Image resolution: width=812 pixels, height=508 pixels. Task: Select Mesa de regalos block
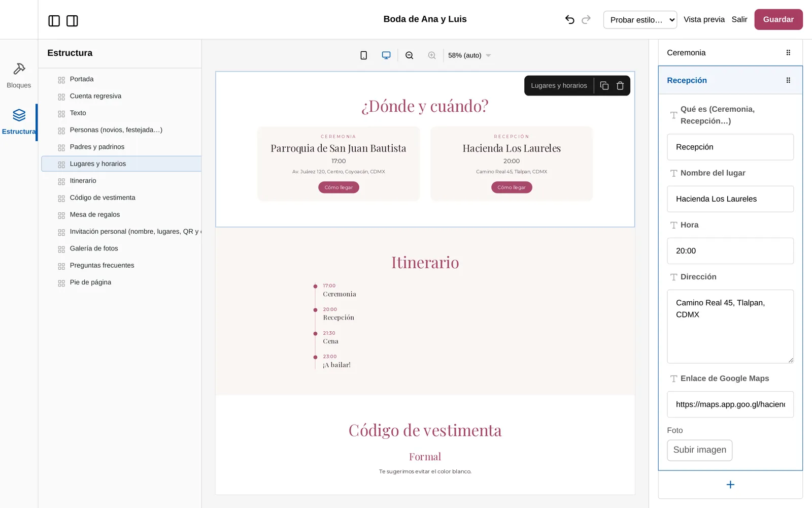121,214
